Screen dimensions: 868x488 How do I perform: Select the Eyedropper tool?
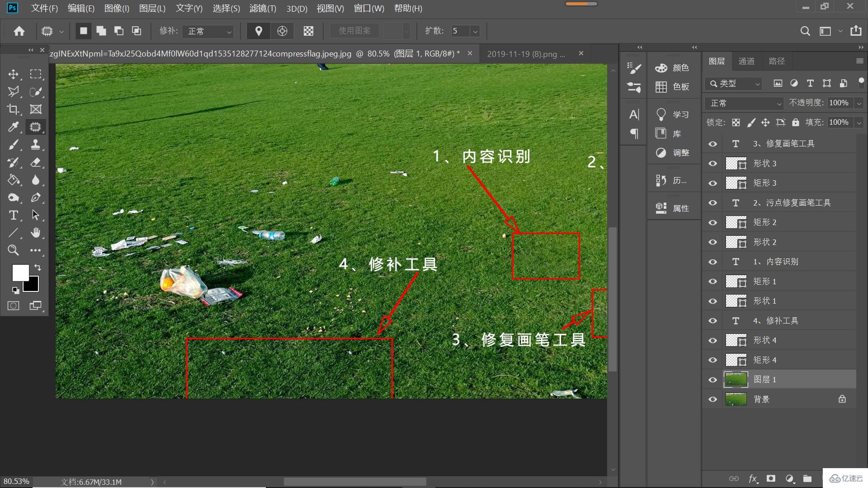click(14, 127)
